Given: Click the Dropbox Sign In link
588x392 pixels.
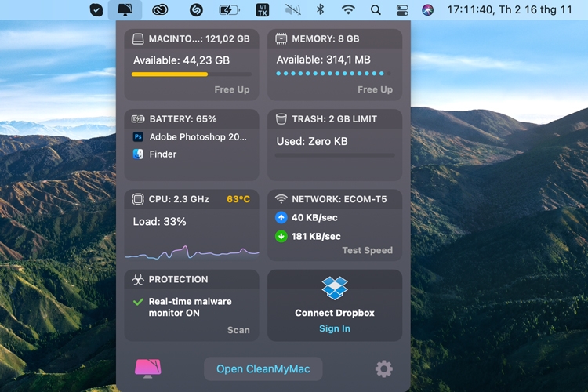Looking at the screenshot, I should pyautogui.click(x=335, y=328).
